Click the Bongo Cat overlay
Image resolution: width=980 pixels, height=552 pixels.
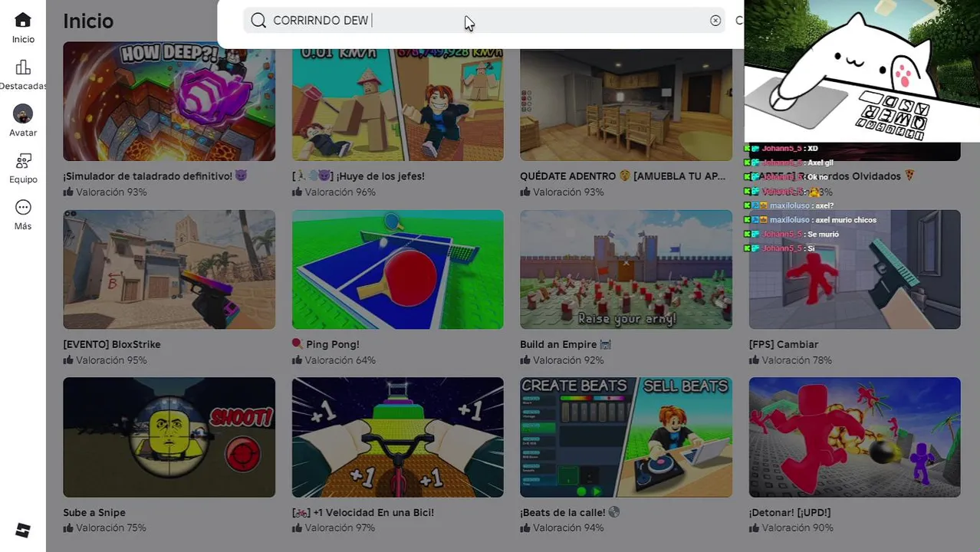[862, 71]
